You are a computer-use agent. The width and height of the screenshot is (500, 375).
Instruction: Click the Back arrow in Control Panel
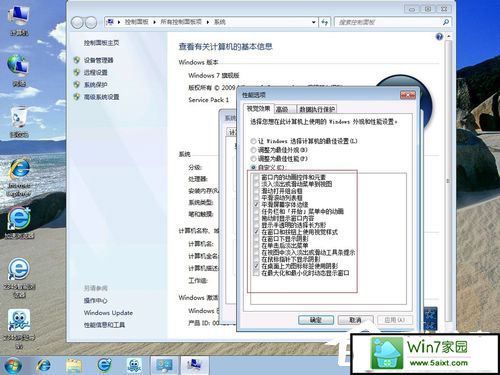click(x=77, y=22)
